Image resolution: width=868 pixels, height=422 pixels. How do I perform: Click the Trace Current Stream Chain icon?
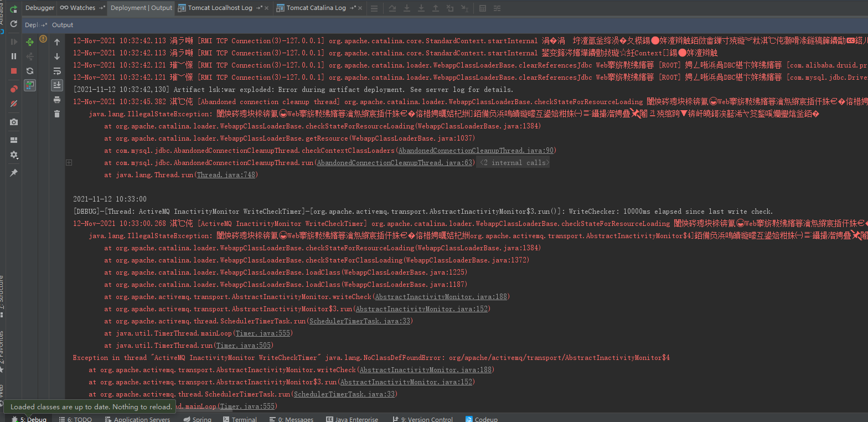coord(497,8)
